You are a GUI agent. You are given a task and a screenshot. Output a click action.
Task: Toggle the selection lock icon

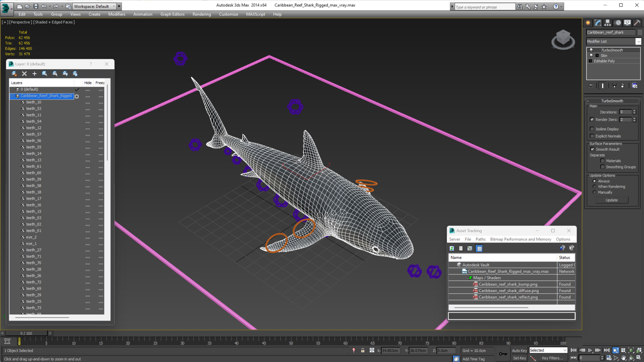click(363, 350)
